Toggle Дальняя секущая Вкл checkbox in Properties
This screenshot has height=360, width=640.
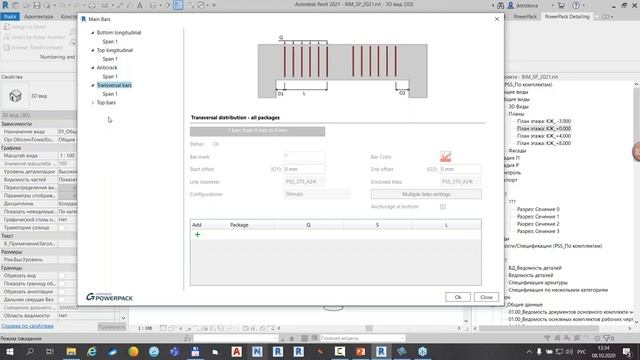62,300
